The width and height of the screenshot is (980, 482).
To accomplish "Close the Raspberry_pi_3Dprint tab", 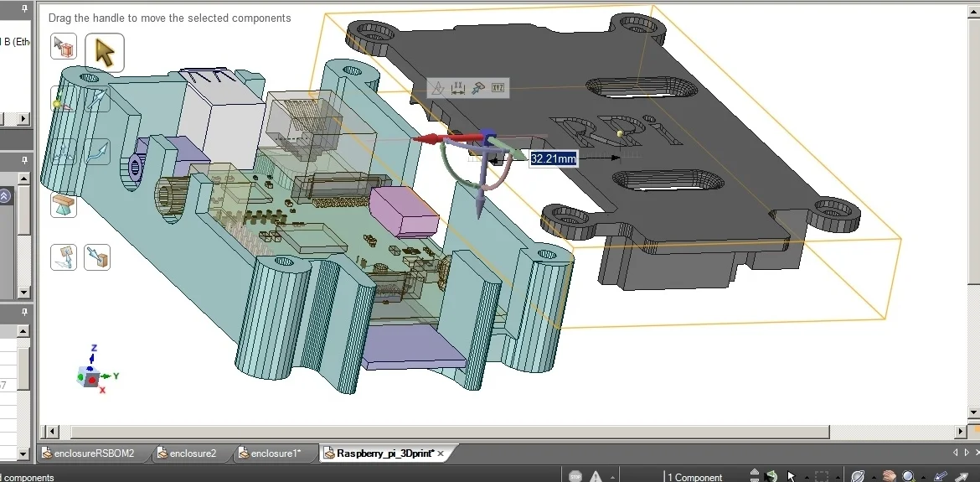I will [440, 453].
